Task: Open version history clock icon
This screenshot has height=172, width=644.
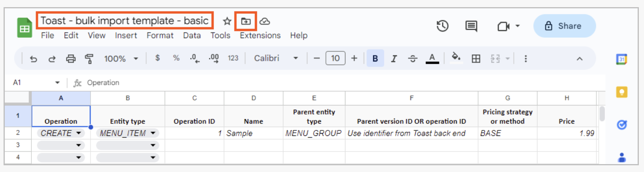Action: tap(442, 26)
